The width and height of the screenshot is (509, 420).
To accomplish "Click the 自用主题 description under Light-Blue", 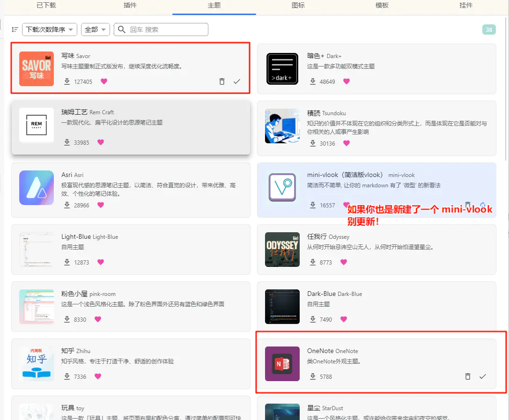I will point(73,247).
